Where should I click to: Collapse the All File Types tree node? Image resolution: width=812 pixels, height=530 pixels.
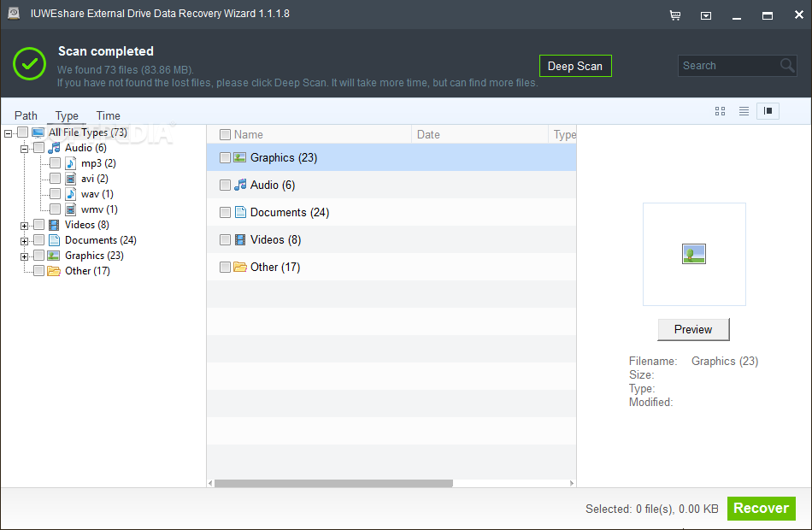[8, 133]
